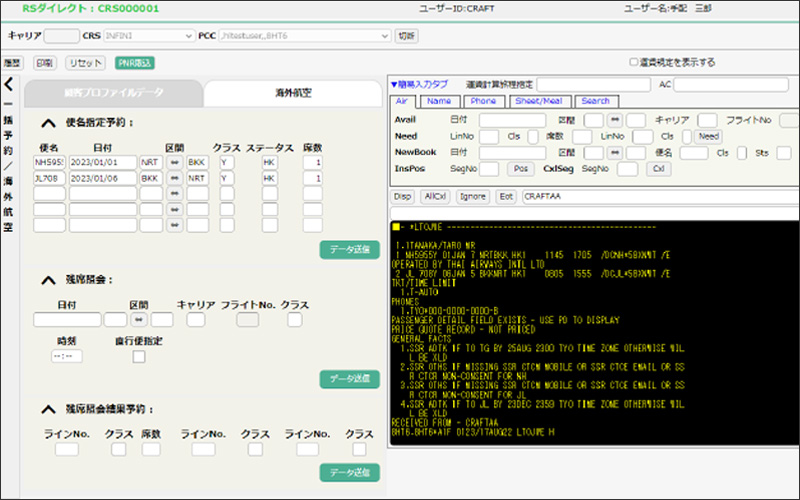Viewport: 800px width, 500px height.
Task: Enable the 運賃規定を表示する checkbox
Action: (x=633, y=62)
